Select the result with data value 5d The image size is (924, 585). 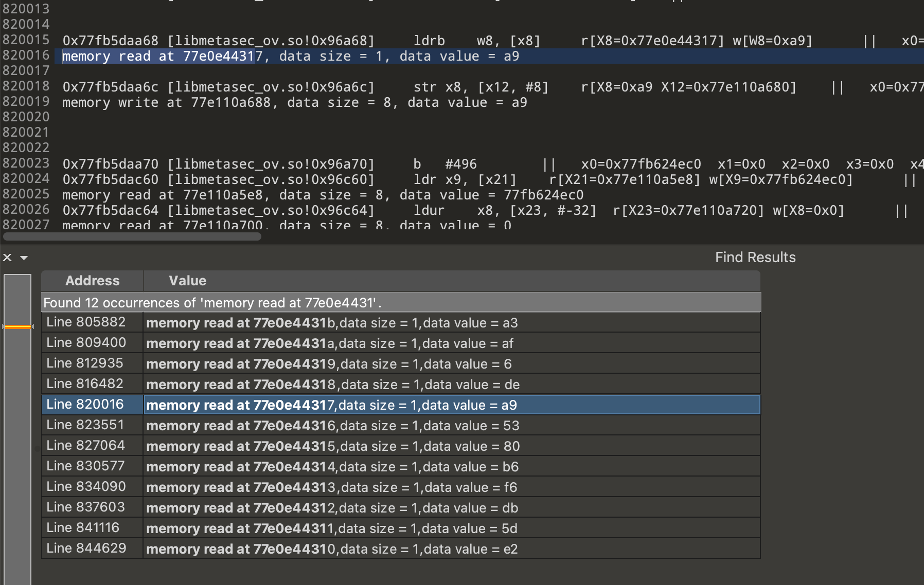(x=331, y=528)
